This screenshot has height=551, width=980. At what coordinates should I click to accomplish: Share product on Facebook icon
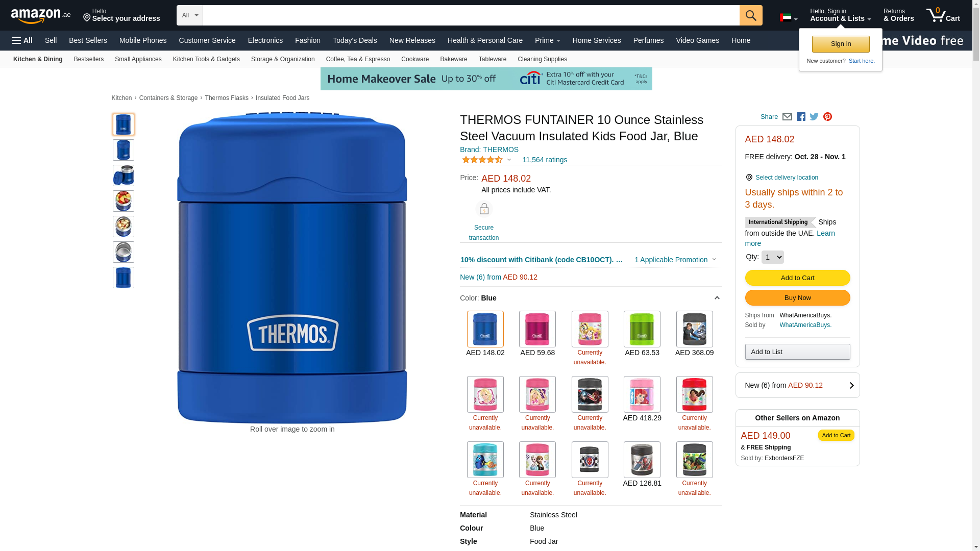pos(801,117)
